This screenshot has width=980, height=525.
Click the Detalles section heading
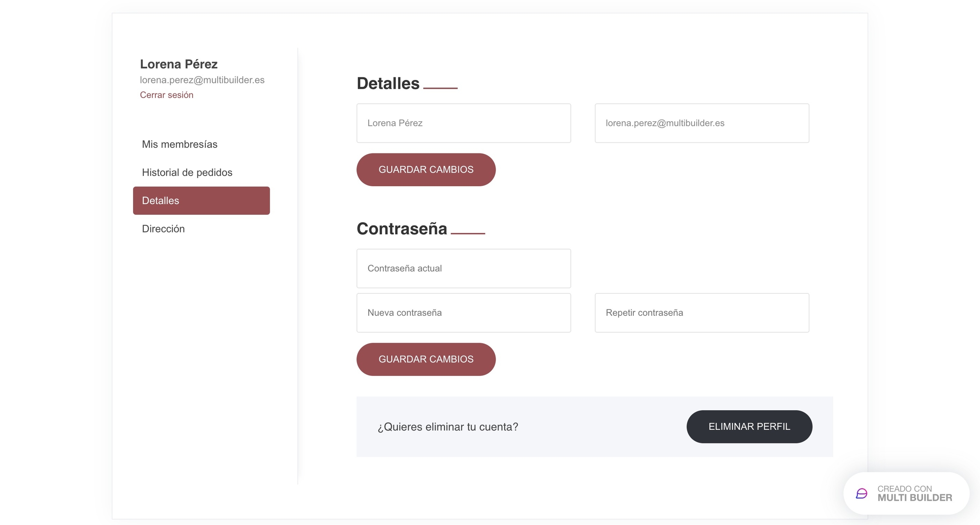(388, 83)
